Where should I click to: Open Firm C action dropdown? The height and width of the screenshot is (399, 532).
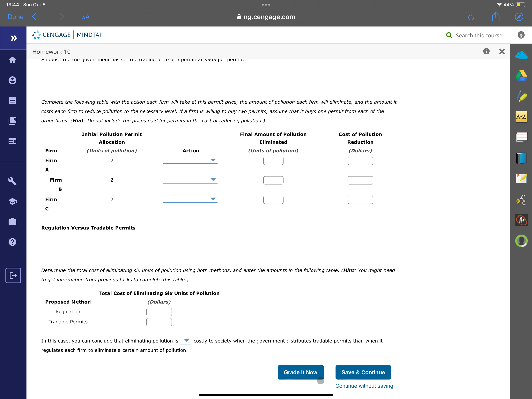tap(190, 199)
